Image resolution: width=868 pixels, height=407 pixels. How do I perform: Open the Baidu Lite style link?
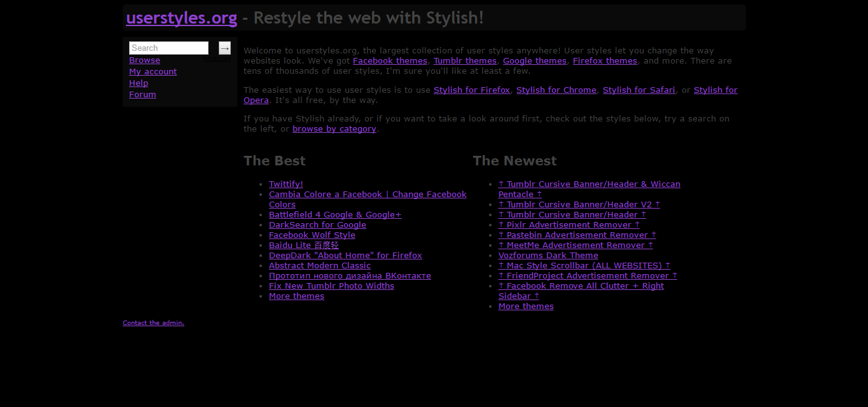coord(304,245)
